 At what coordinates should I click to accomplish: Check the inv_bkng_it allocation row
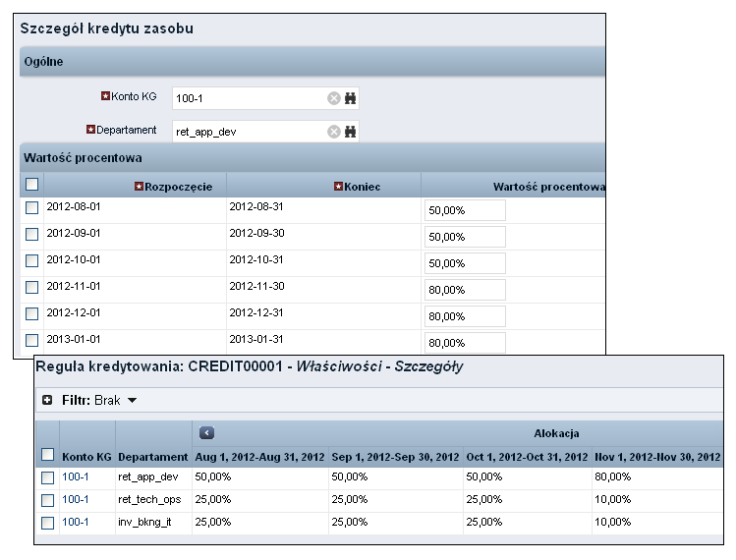pos(48,523)
